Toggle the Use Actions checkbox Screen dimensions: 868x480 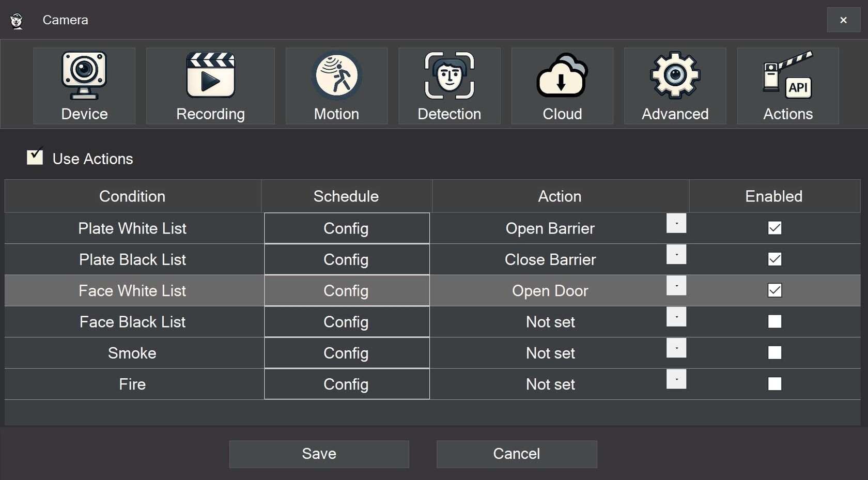tap(35, 157)
